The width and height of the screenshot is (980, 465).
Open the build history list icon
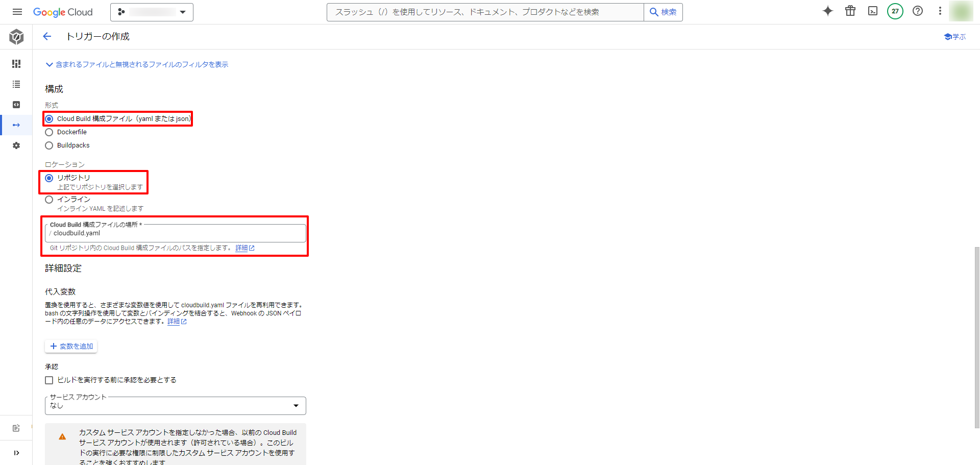coord(16,84)
